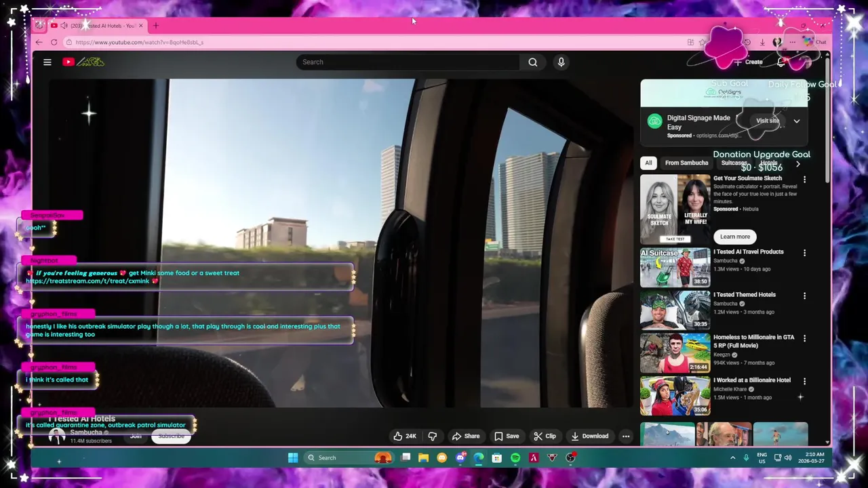The image size is (868, 488).
Task: Open options for I Tested AI Travel Products
Action: point(804,253)
